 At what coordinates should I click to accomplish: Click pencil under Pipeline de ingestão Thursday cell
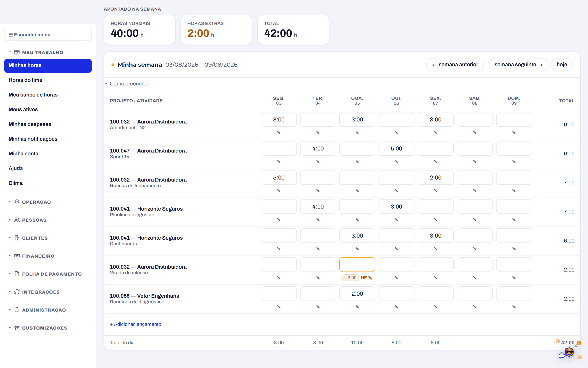pos(396,220)
